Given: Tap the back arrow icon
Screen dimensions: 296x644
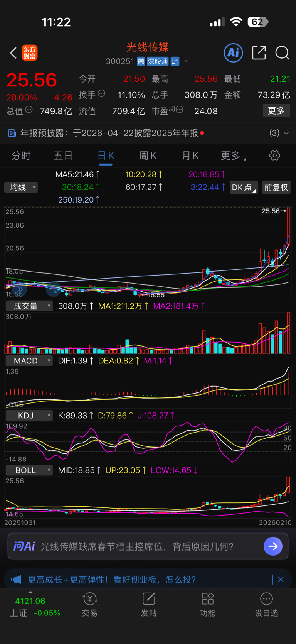Looking at the screenshot, I should pyautogui.click(x=13, y=53).
